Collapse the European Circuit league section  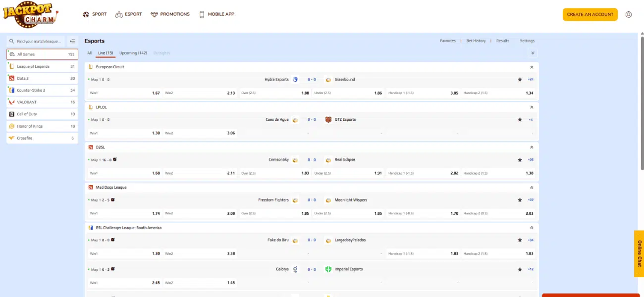pyautogui.click(x=532, y=67)
